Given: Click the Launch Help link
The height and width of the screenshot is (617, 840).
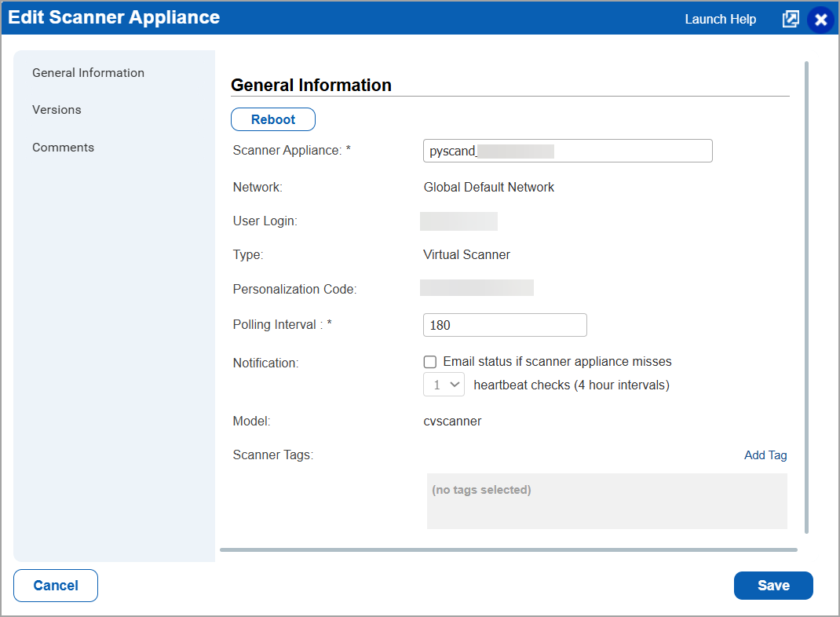Looking at the screenshot, I should [x=720, y=20].
